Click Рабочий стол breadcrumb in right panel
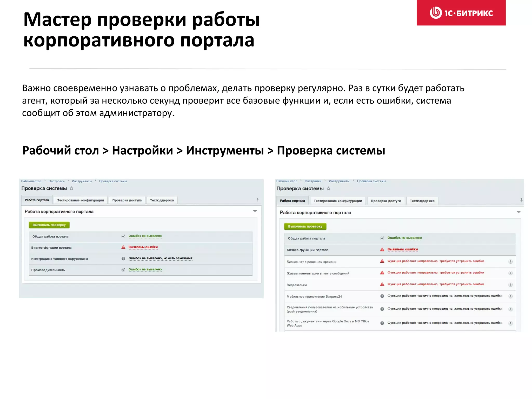 click(287, 181)
